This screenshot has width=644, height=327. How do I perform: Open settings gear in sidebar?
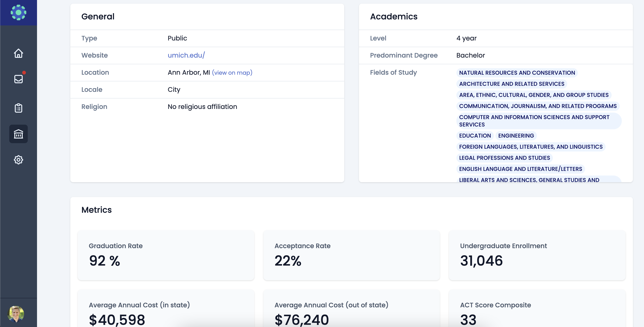(18, 160)
